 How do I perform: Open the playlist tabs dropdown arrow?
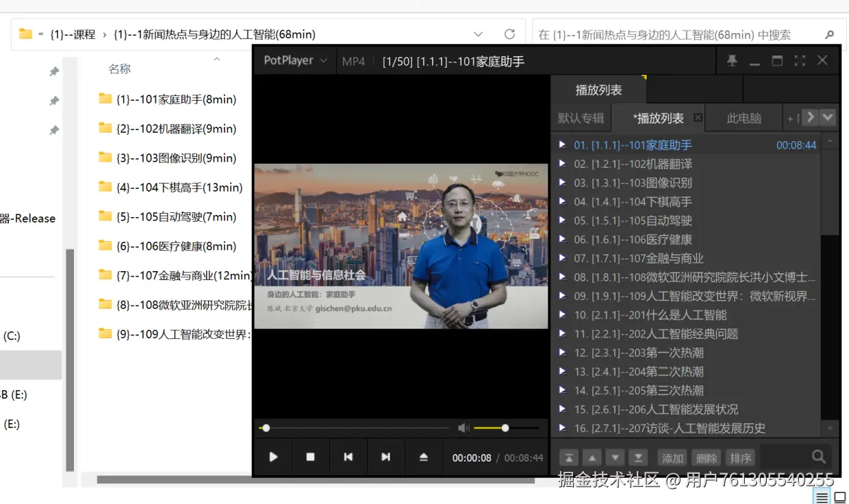click(x=828, y=117)
